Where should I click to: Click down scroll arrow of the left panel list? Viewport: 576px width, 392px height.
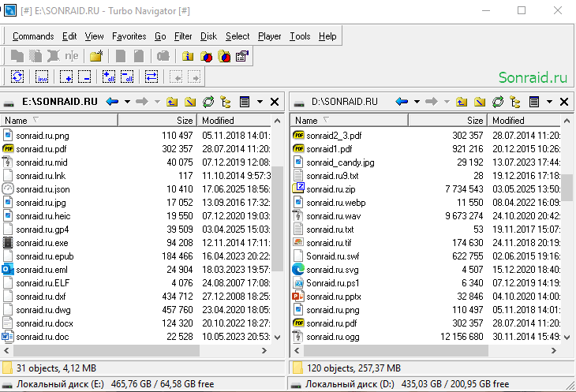coord(278,337)
